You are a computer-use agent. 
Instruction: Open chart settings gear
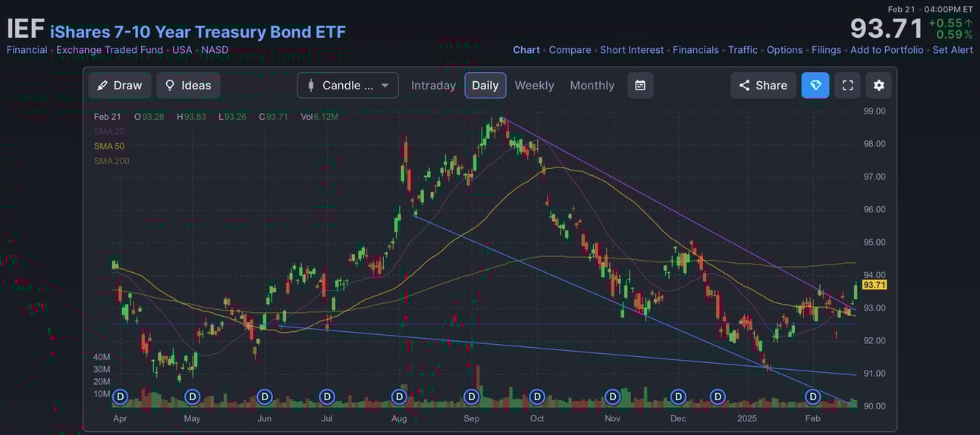coord(878,86)
